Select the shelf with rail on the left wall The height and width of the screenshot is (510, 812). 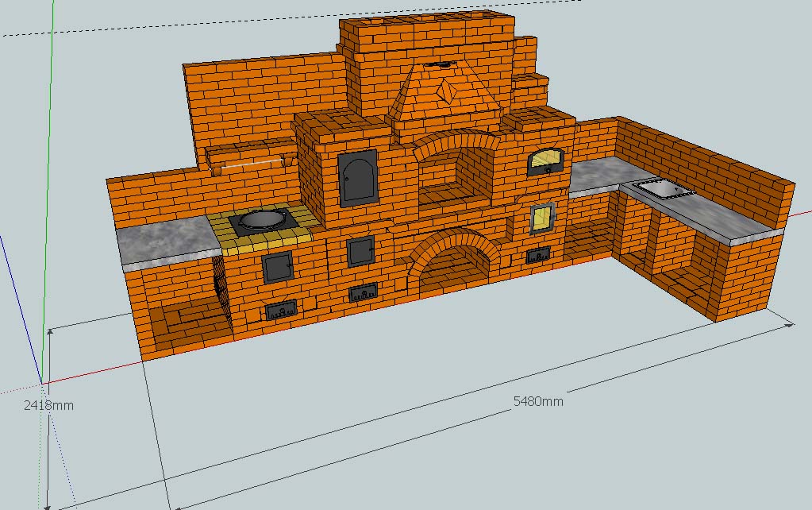click(x=249, y=156)
